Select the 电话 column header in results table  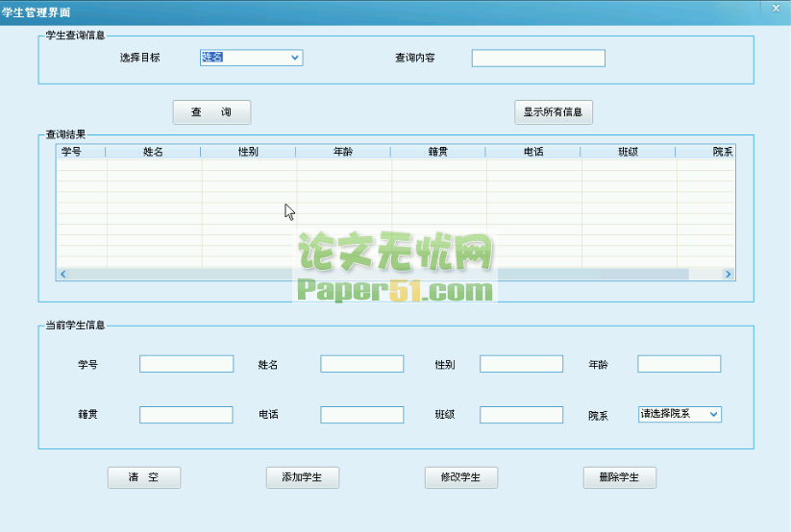pos(532,152)
